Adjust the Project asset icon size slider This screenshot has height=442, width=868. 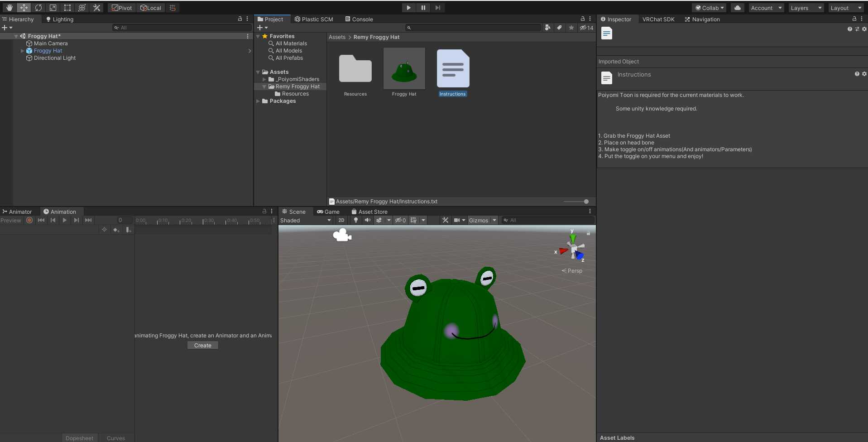[x=586, y=202]
